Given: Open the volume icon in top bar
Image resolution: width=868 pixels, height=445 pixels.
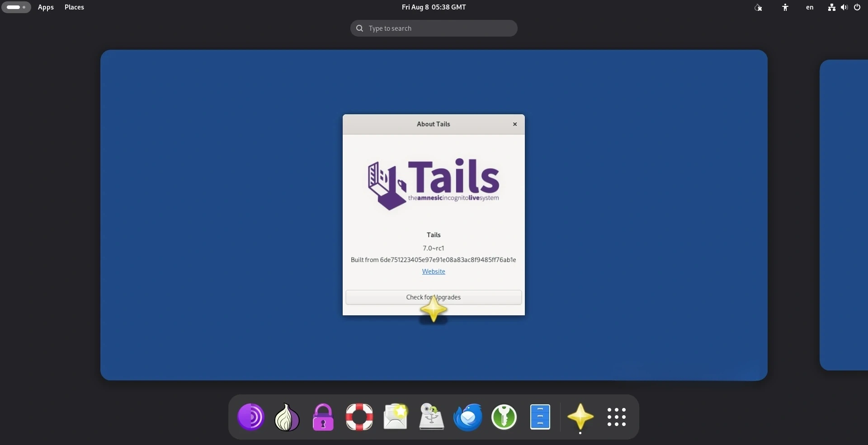Looking at the screenshot, I should pos(844,7).
